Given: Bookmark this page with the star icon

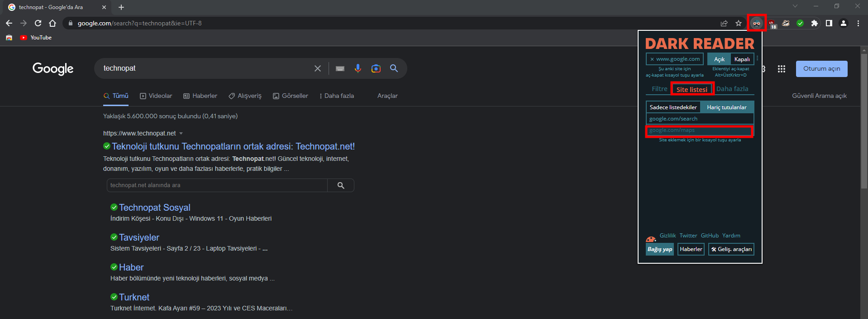Looking at the screenshot, I should 739,23.
